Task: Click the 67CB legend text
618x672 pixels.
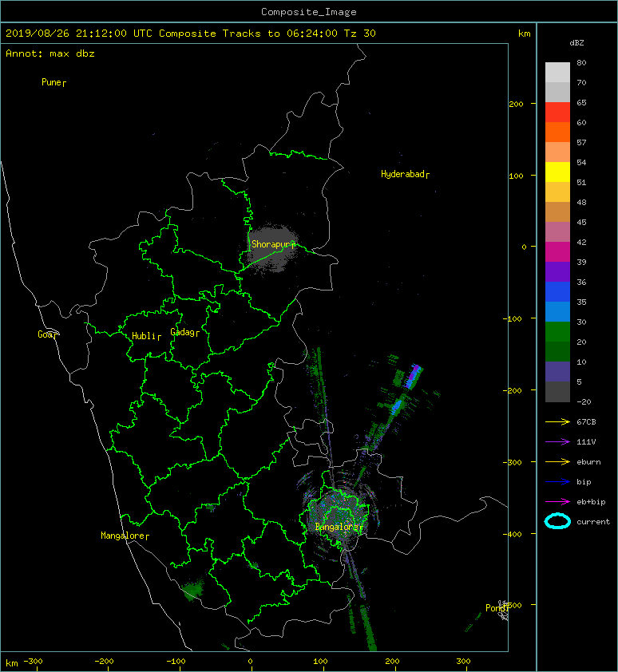Action: coord(586,421)
